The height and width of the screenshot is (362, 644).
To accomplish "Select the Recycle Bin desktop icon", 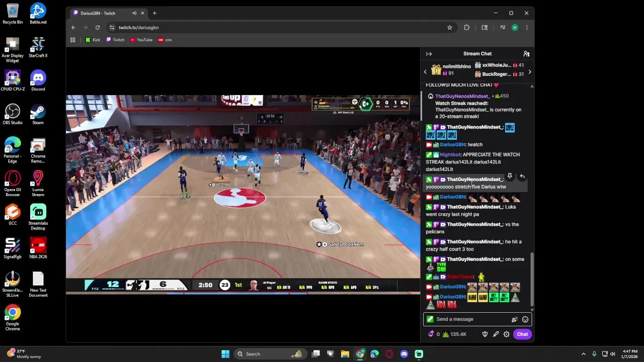I will pos(13,14).
